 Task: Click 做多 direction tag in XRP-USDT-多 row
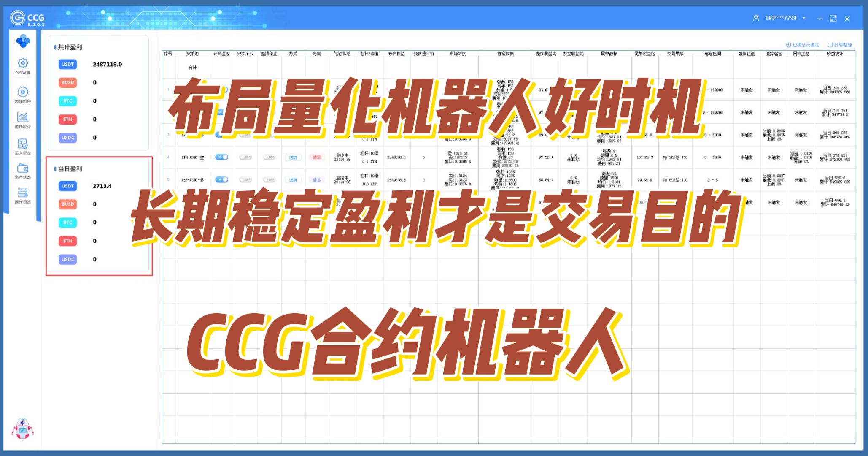pos(317,180)
